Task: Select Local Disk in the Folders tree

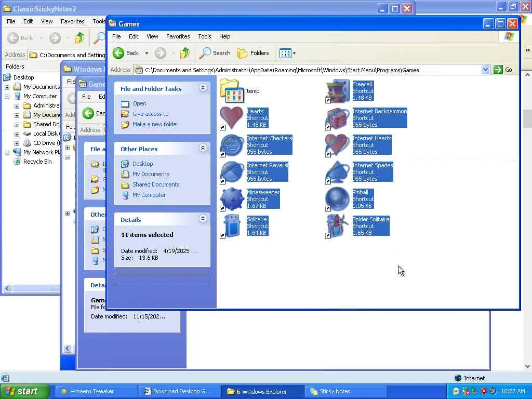Action: point(47,134)
